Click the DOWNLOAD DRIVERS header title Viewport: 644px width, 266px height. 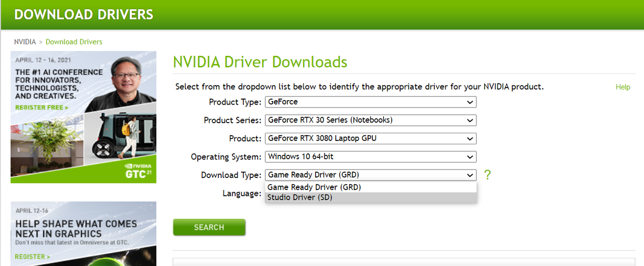(x=84, y=14)
